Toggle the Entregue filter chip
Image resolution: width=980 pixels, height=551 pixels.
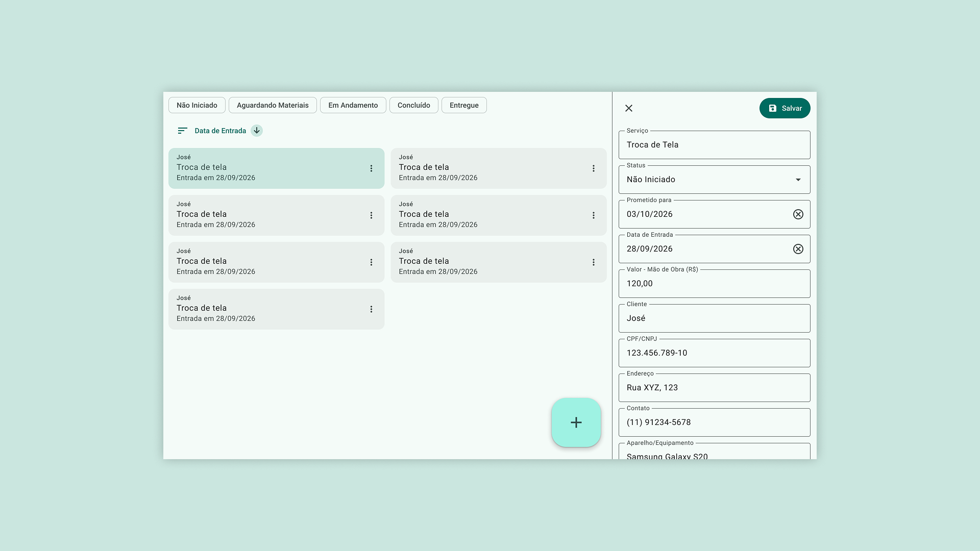(464, 105)
